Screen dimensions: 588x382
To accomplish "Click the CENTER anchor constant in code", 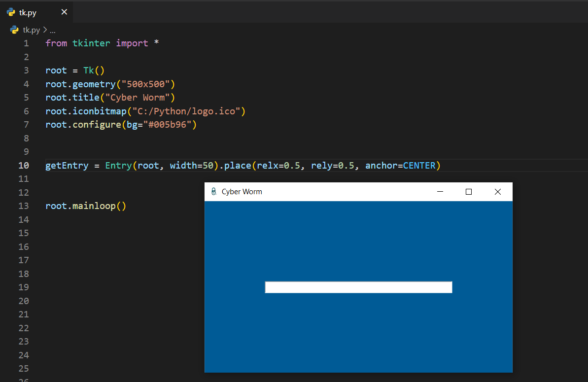I will (419, 166).
